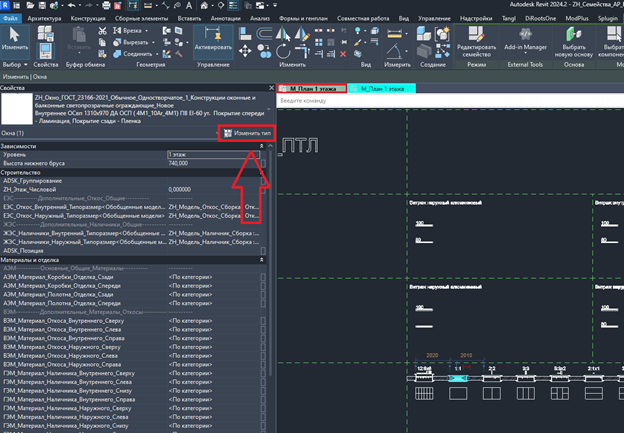Image resolution: width=624 pixels, height=433 pixels.
Task: Click the Введите команду input field
Action: pos(450,101)
